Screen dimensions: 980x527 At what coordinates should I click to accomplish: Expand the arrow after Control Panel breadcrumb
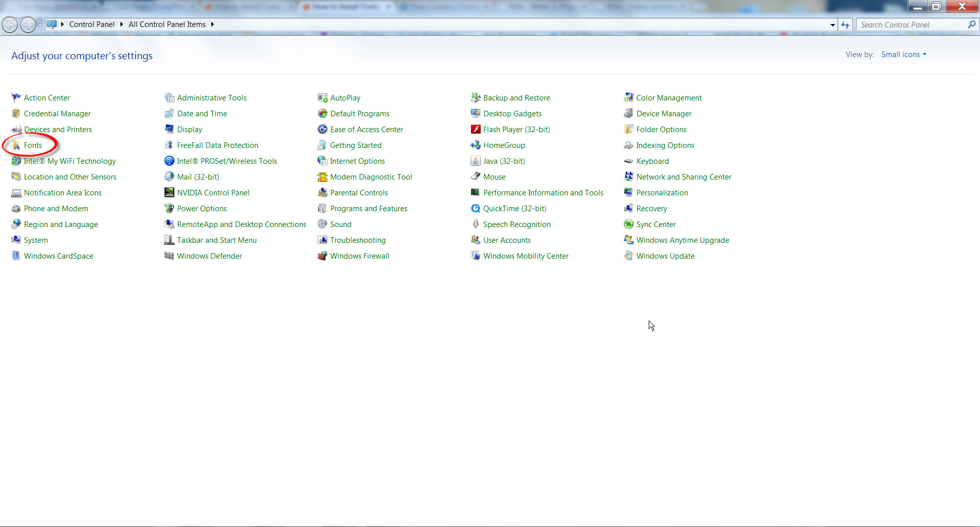(x=121, y=24)
